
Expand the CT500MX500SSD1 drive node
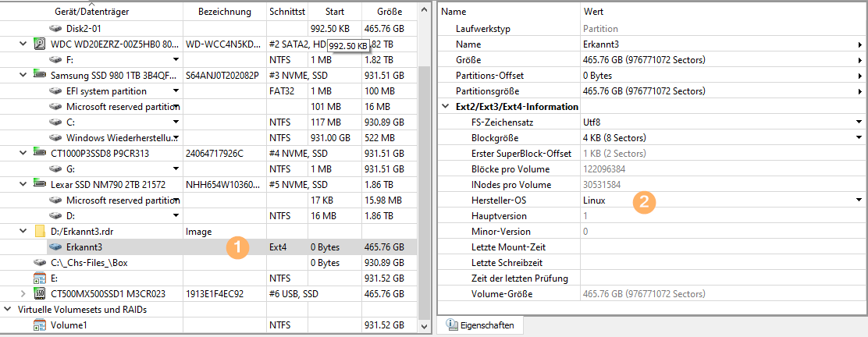(x=21, y=294)
